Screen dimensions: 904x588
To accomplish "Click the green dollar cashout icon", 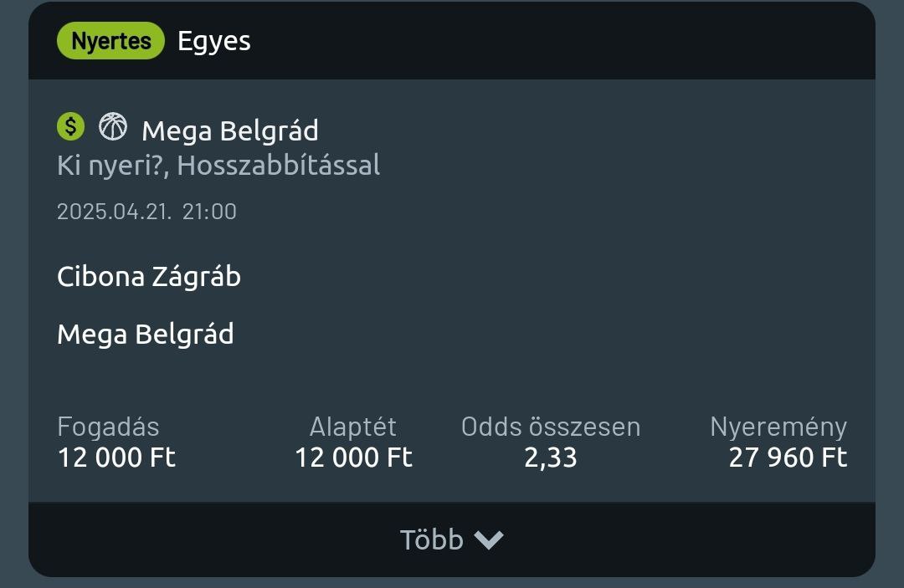I will pyautogui.click(x=71, y=127).
